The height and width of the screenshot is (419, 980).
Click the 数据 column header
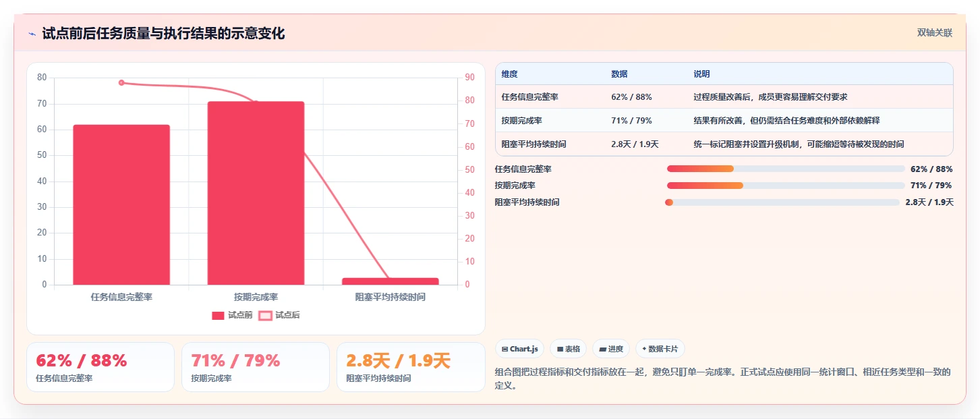click(619, 74)
